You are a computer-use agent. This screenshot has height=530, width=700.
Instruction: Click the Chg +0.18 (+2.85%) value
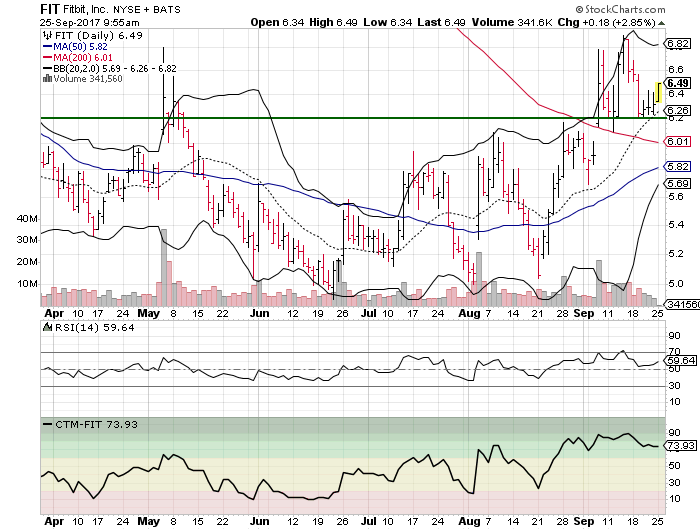(x=606, y=22)
